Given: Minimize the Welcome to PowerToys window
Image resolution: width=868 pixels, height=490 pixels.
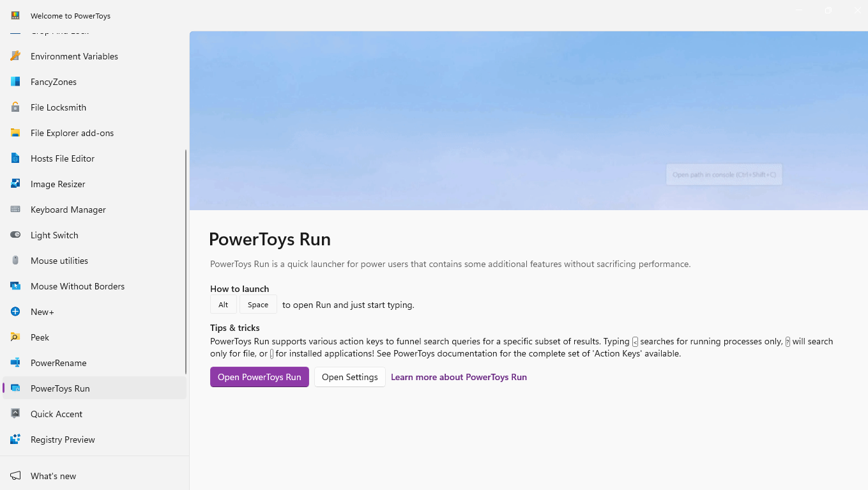Looking at the screenshot, I should pos(798,10).
